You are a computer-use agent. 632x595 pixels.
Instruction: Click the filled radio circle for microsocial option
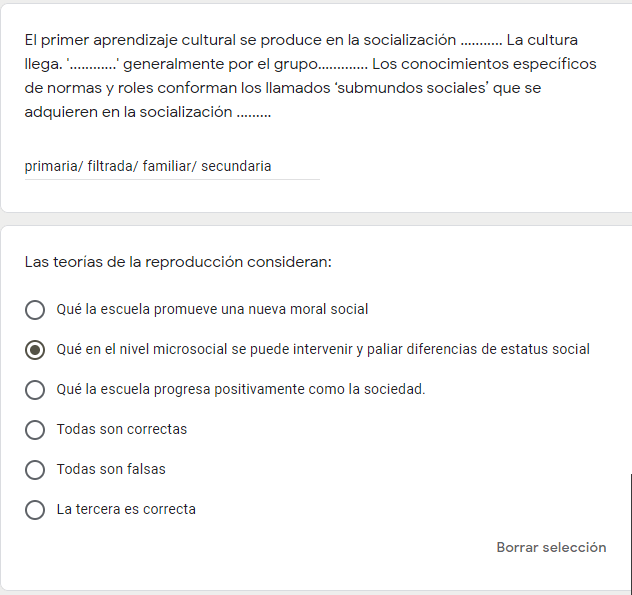35,350
